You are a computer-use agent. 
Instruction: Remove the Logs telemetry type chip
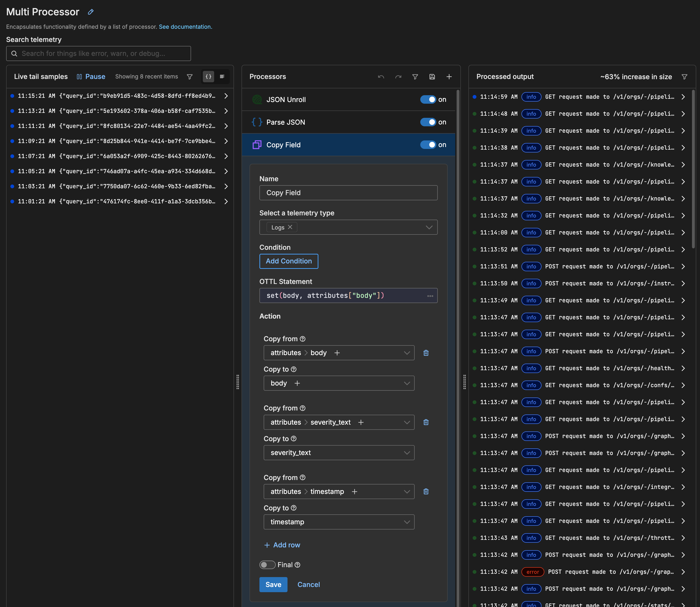point(290,227)
